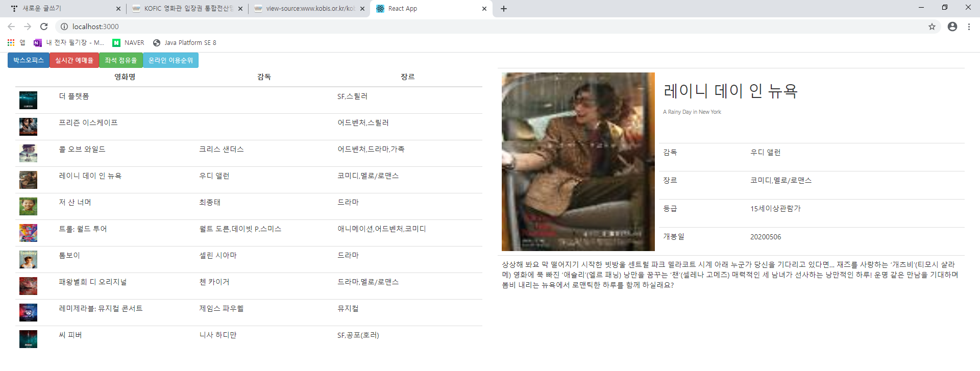This screenshot has width=980, height=371.
Task: Click the 콜 오브 와일드 poster thumbnail
Action: pyautogui.click(x=28, y=153)
